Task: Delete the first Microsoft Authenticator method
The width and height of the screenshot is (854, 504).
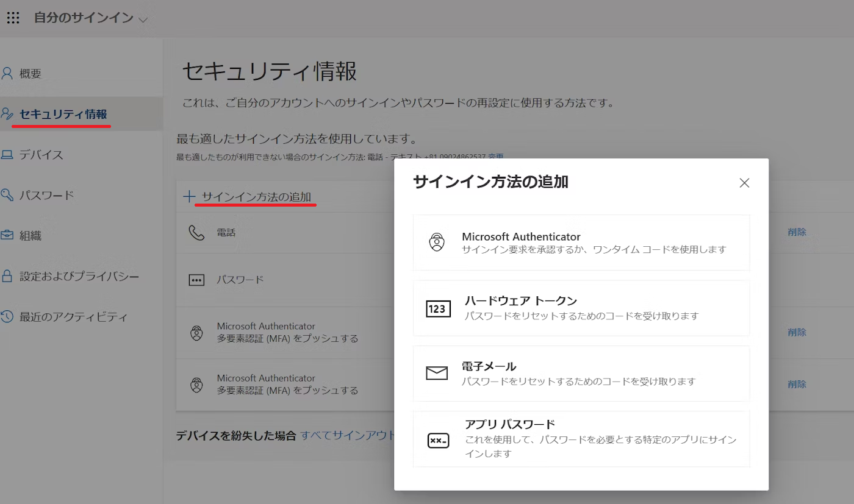Action: (x=797, y=332)
